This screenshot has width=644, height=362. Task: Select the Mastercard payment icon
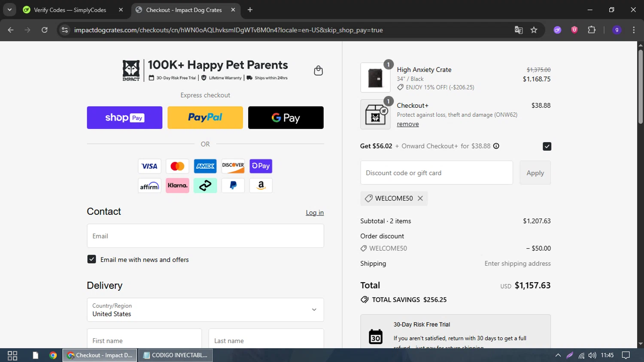[177, 166]
